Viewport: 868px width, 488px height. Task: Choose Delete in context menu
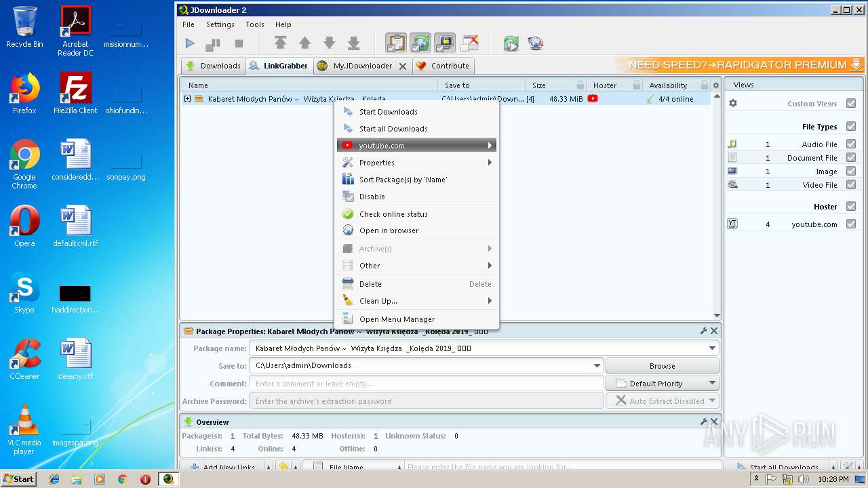coord(416,284)
